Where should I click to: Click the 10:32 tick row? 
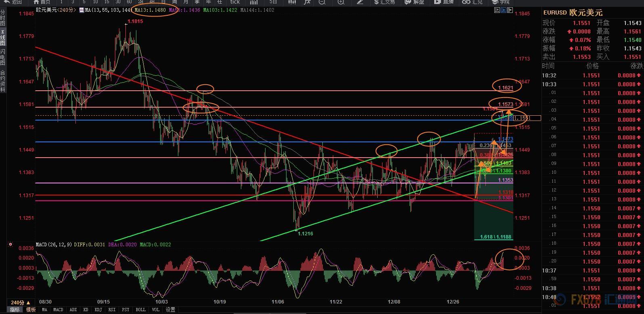[593, 75]
